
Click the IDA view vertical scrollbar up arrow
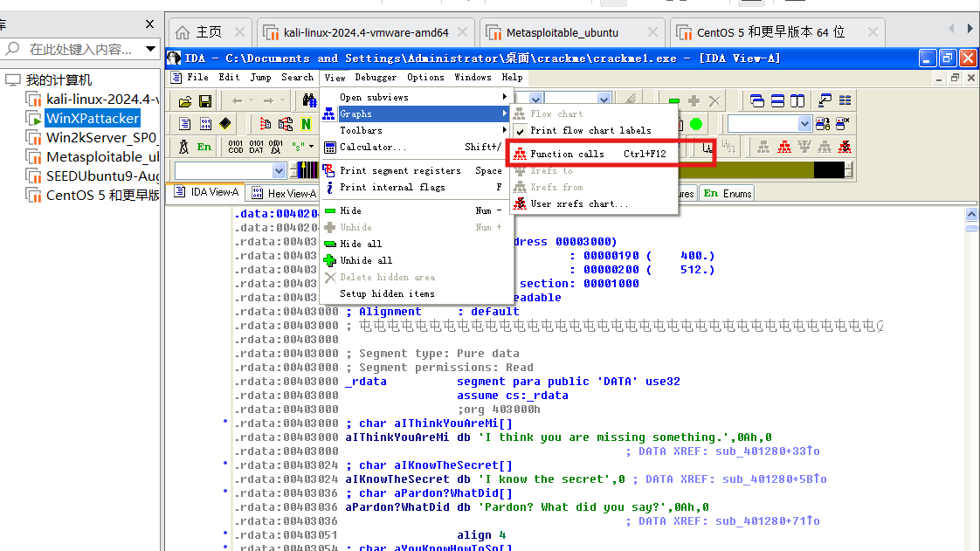point(971,214)
